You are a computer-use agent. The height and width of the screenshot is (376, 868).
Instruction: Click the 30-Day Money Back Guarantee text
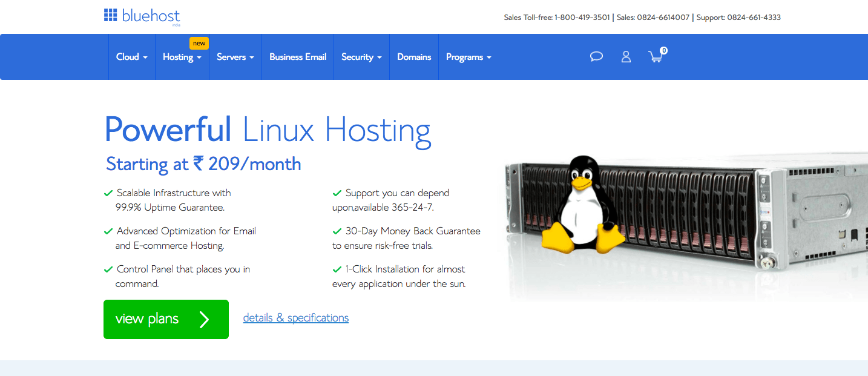[x=413, y=231]
